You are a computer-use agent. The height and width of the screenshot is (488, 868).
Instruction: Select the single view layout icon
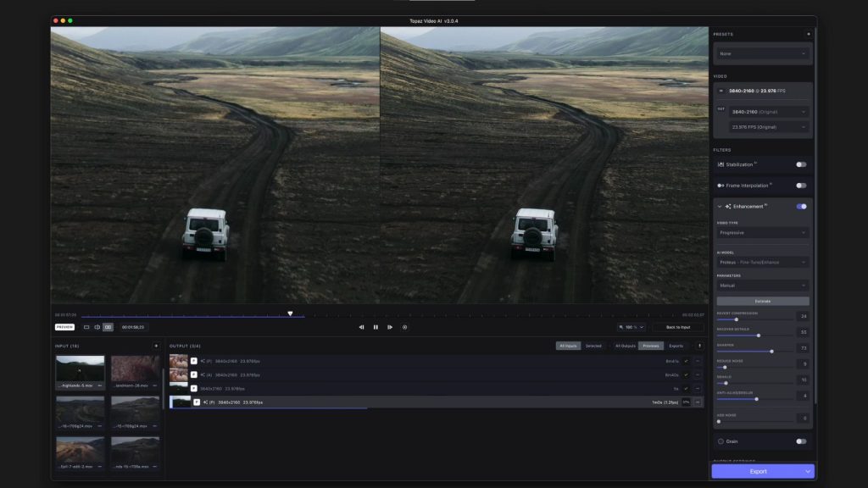coord(86,327)
